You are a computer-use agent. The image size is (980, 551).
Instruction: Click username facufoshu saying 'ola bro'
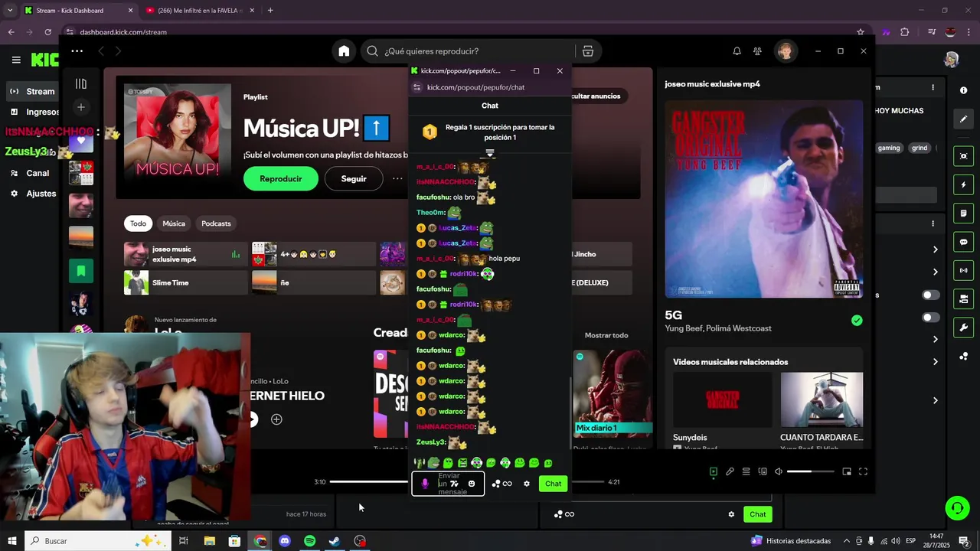tap(433, 197)
